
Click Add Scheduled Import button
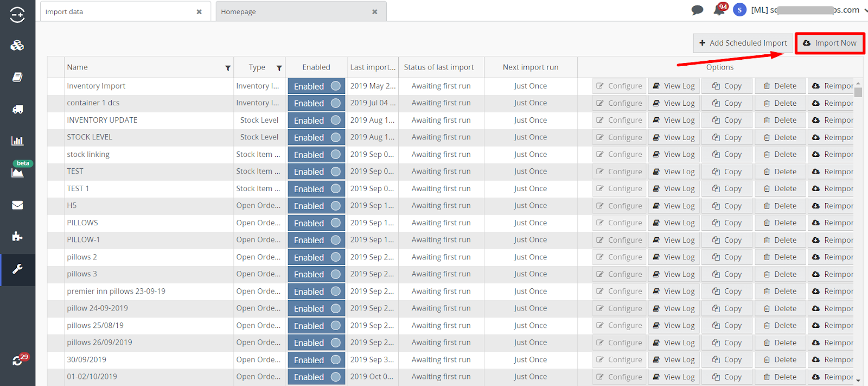point(743,43)
